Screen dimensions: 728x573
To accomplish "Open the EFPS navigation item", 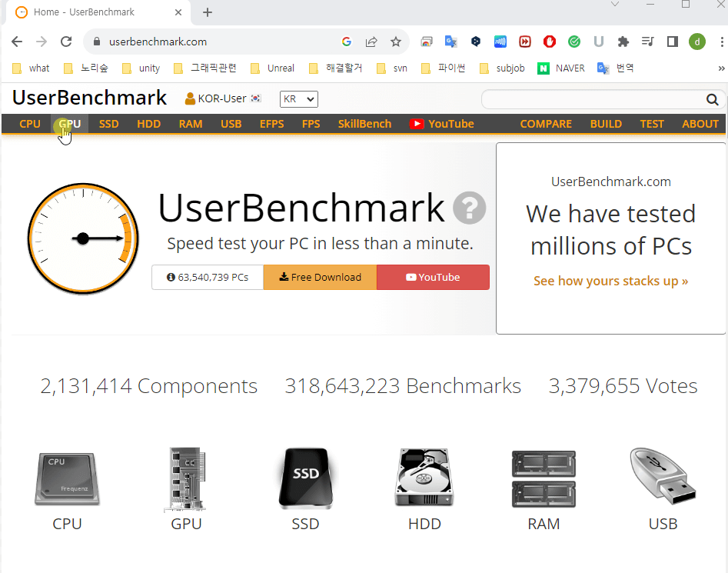I will pyautogui.click(x=271, y=124).
